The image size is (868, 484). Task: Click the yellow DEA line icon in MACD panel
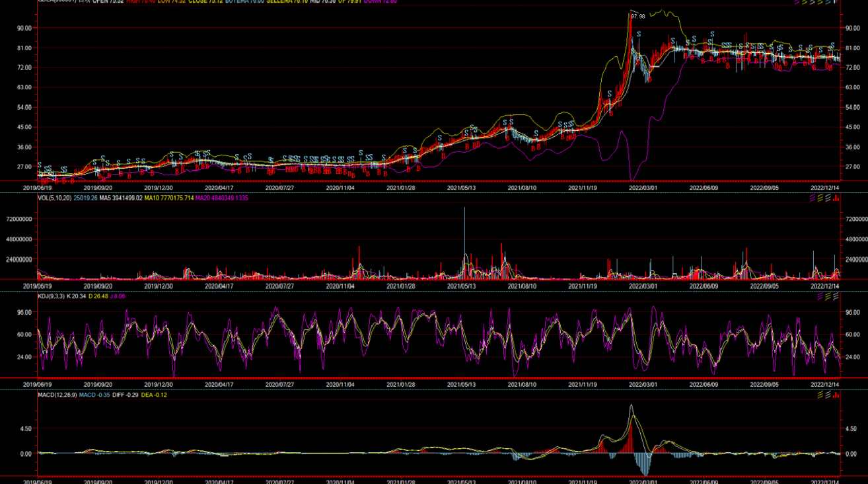(821, 395)
